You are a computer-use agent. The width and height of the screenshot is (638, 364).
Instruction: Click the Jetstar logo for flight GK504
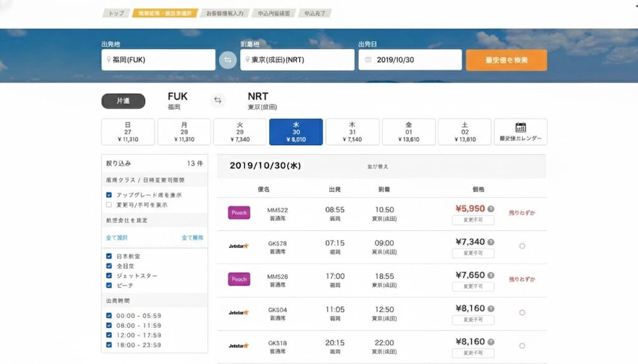239,312
